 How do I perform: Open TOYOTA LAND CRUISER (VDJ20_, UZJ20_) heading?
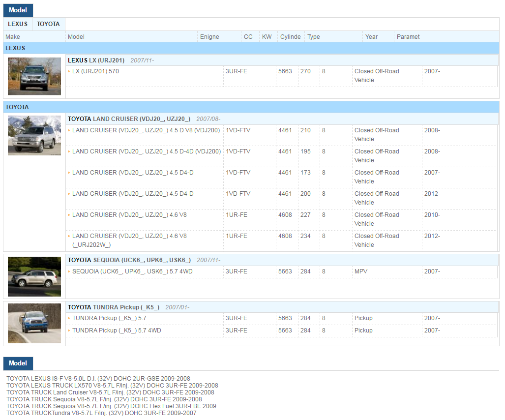click(129, 119)
